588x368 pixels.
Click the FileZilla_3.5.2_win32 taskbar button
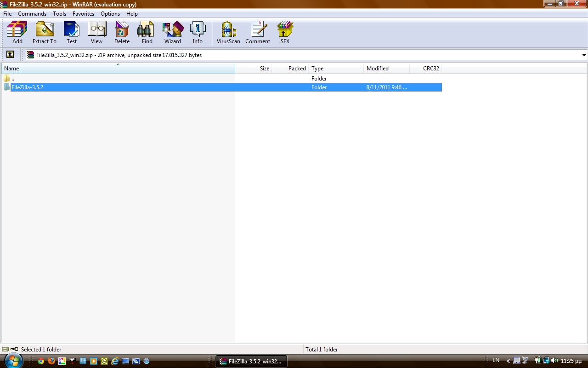point(252,362)
